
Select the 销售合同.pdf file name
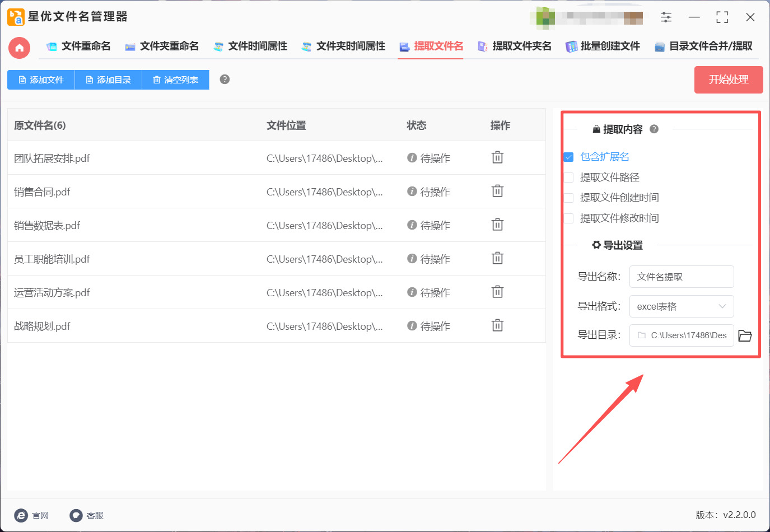42,192
